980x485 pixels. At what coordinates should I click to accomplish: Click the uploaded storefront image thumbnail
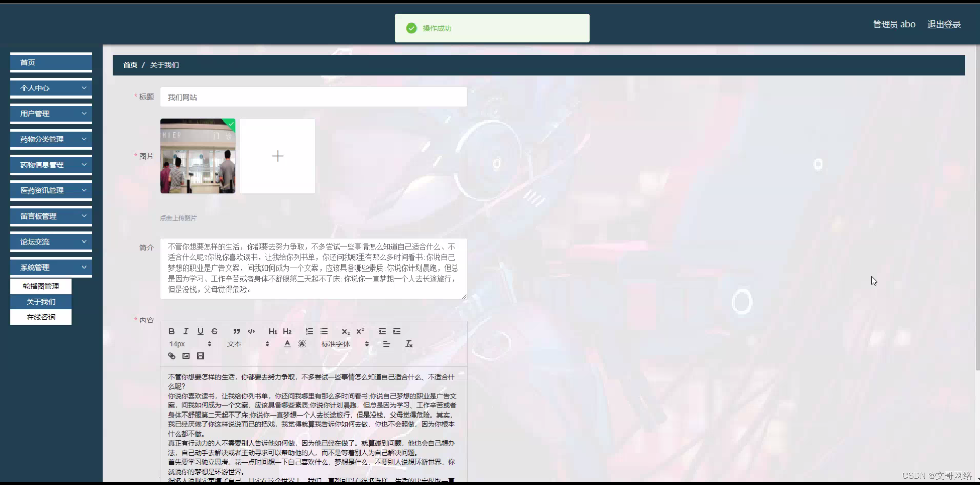click(198, 156)
